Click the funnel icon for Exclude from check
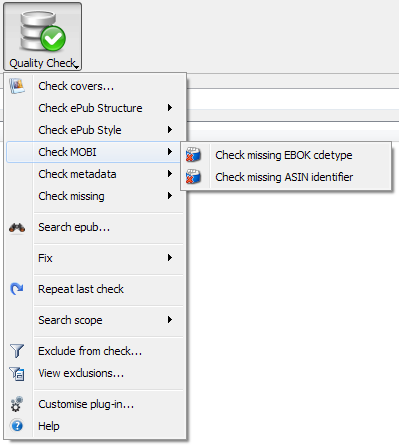The image size is (399, 447). point(17,351)
